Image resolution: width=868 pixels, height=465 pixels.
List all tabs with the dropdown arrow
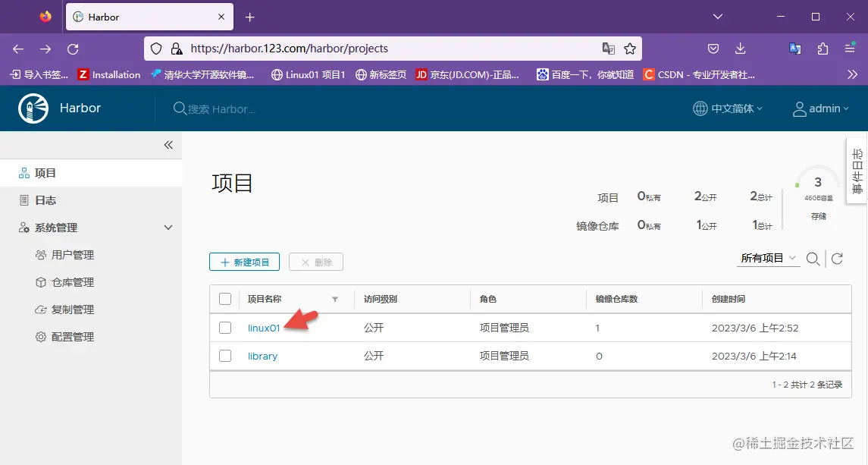(x=718, y=17)
